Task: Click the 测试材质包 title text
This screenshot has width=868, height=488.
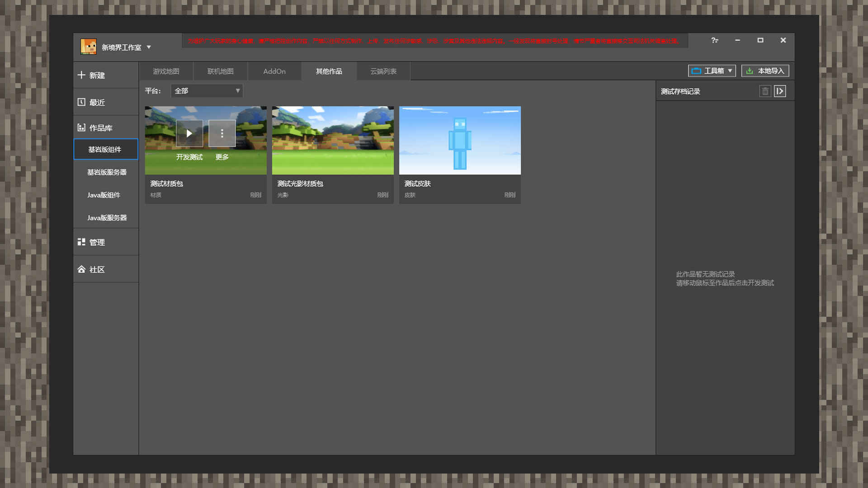Action: [167, 183]
